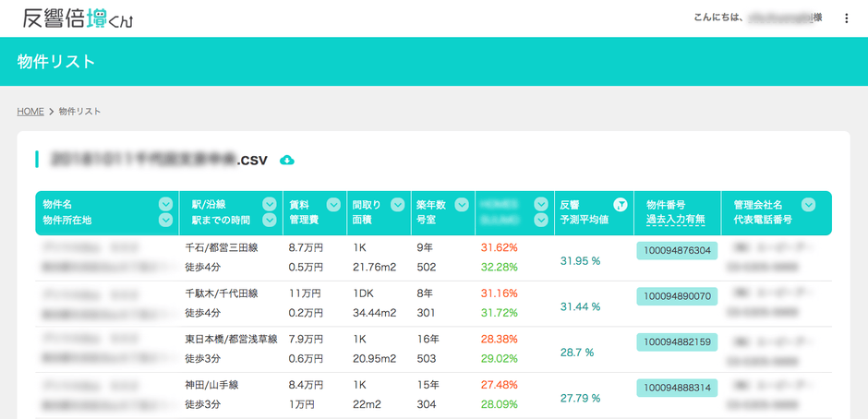Click property number 100094882159 badge

pyautogui.click(x=677, y=341)
